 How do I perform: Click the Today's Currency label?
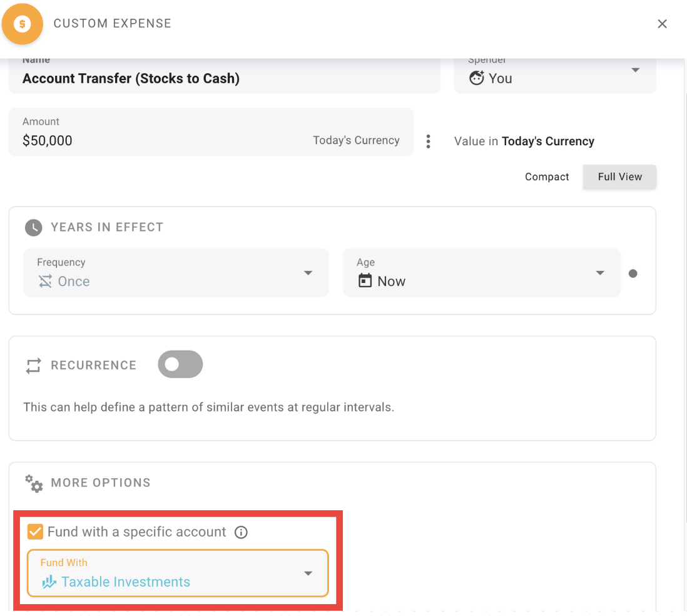click(x=356, y=140)
